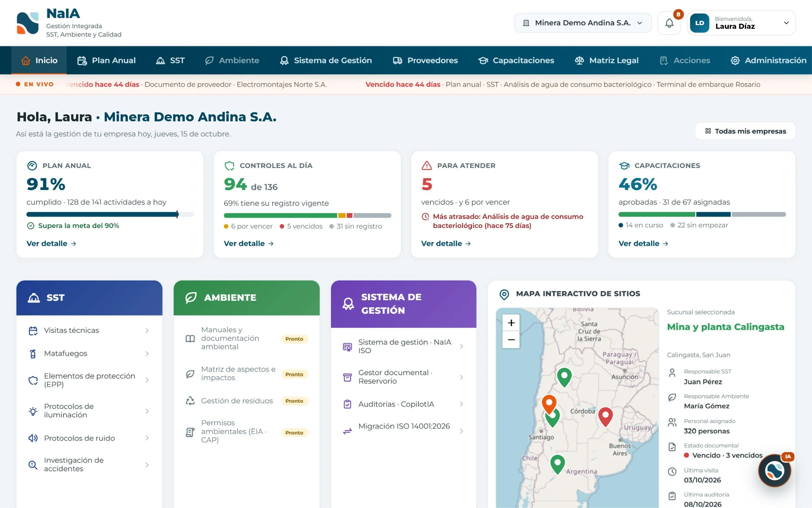Select the southern green pin near Argentina label
The image size is (812, 508).
[x=557, y=464]
